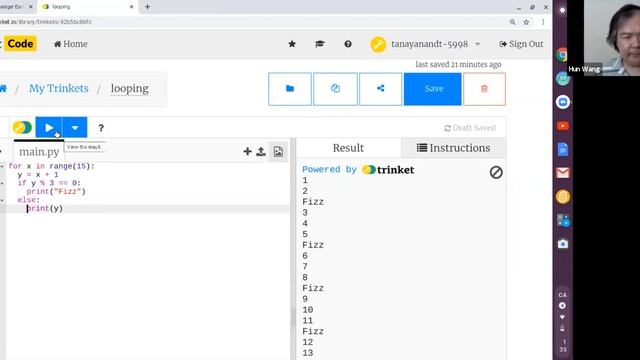This screenshot has height=360, width=640.
Task: Click the 'last saved 21 minutes ago' text
Action: [458, 64]
